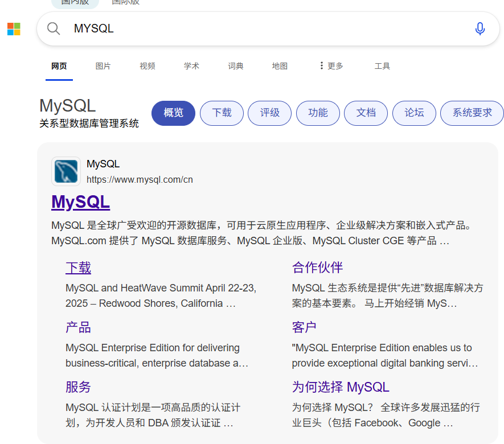Click the text 'MySQL 生态系统是提供'
The height and width of the screenshot is (444, 504).
click(x=388, y=288)
